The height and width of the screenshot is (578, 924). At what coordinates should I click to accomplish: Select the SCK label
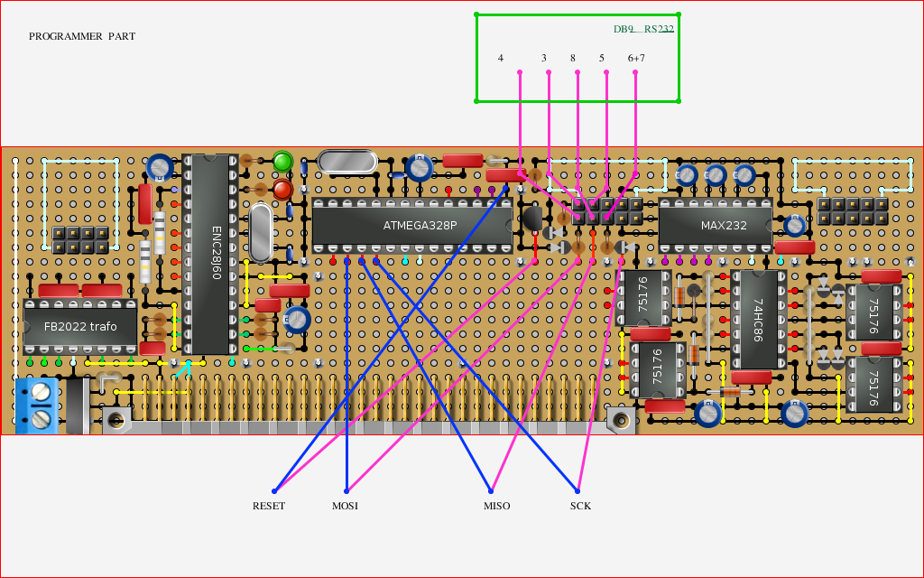point(580,506)
